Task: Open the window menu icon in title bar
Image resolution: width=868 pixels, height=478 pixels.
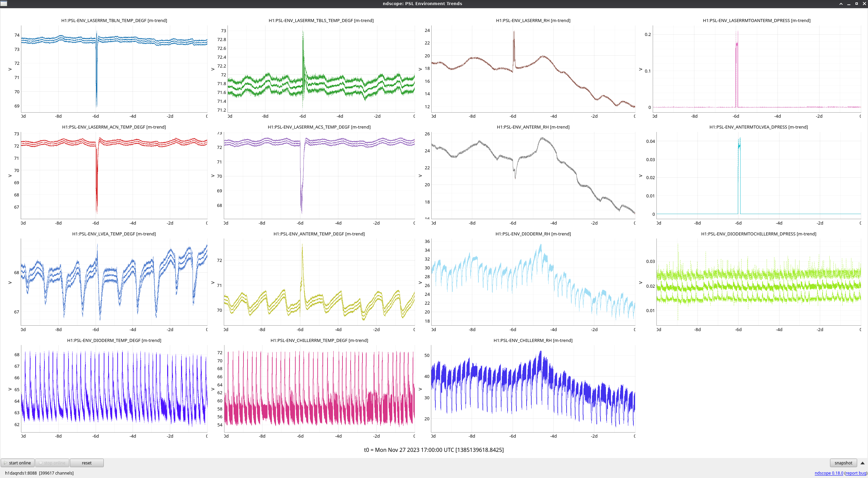Action: tap(4, 3)
